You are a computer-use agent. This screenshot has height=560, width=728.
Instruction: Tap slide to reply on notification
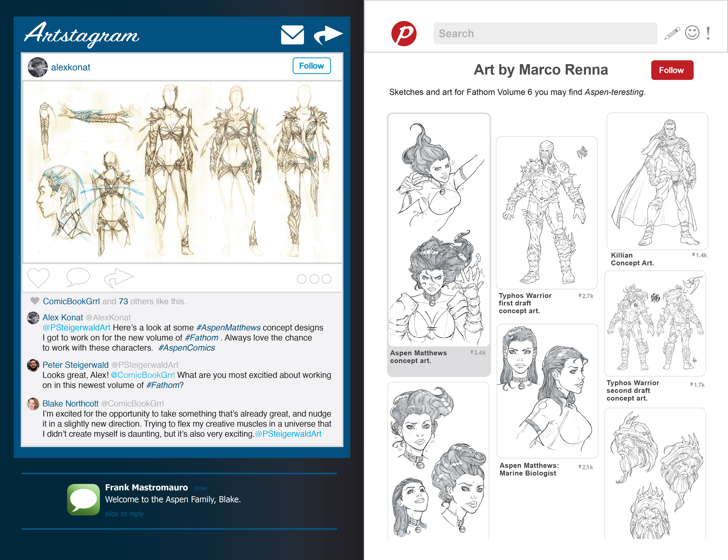tap(124, 514)
